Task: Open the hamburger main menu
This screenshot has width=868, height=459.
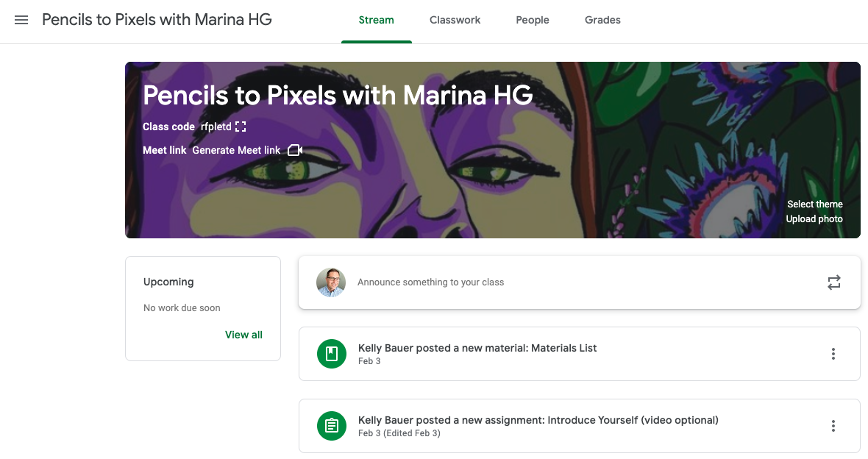Action: 21,20
